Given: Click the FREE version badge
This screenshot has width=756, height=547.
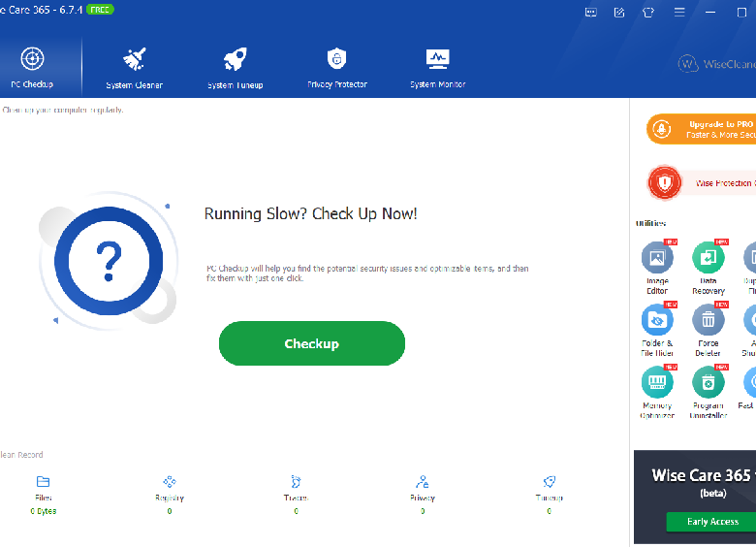Looking at the screenshot, I should [x=100, y=10].
